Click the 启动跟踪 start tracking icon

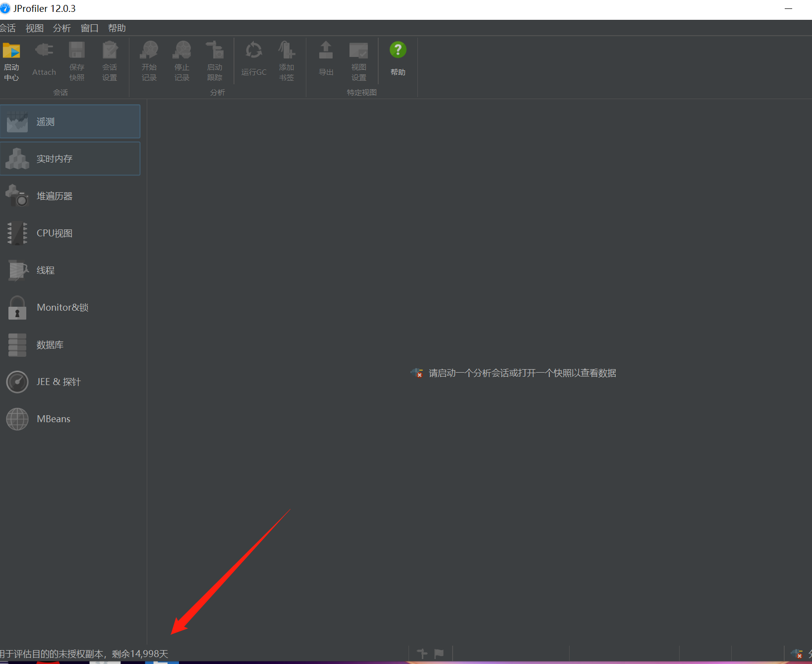pyautogui.click(x=215, y=51)
